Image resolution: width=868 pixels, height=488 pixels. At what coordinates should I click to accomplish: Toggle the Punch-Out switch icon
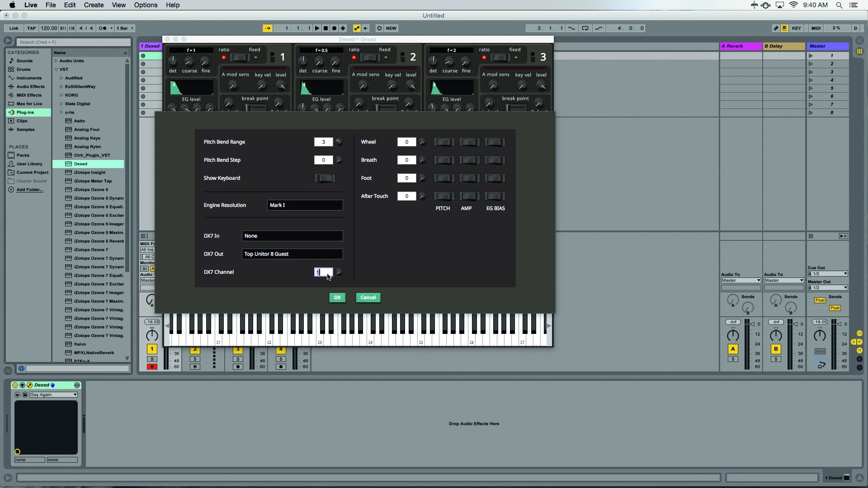click(599, 28)
